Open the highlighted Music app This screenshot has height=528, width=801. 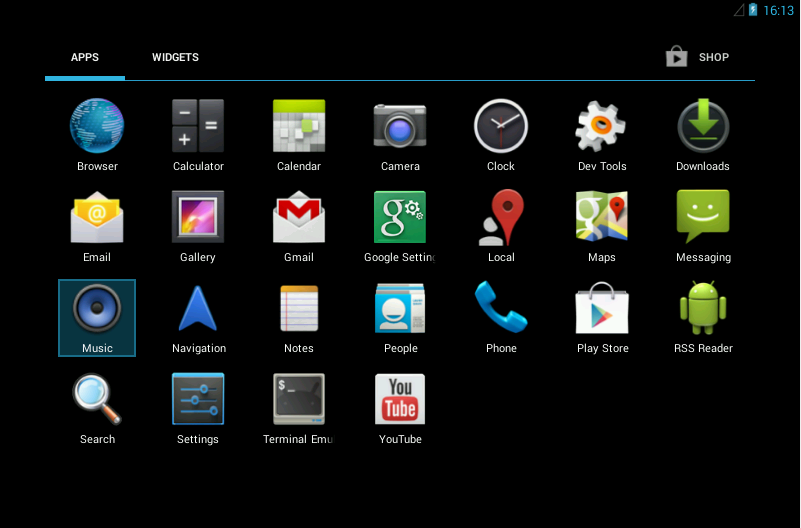pyautogui.click(x=97, y=318)
